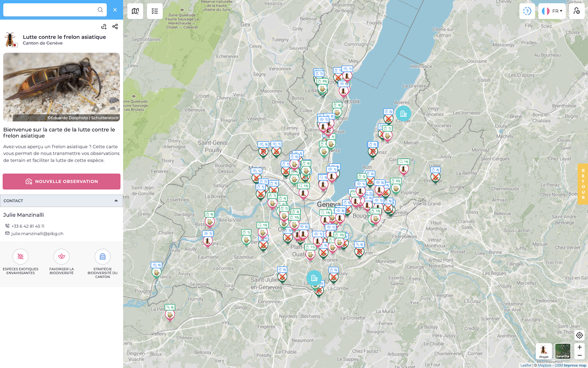Select the Projet basemap thumbnail
The height and width of the screenshot is (368, 588).
(544, 351)
